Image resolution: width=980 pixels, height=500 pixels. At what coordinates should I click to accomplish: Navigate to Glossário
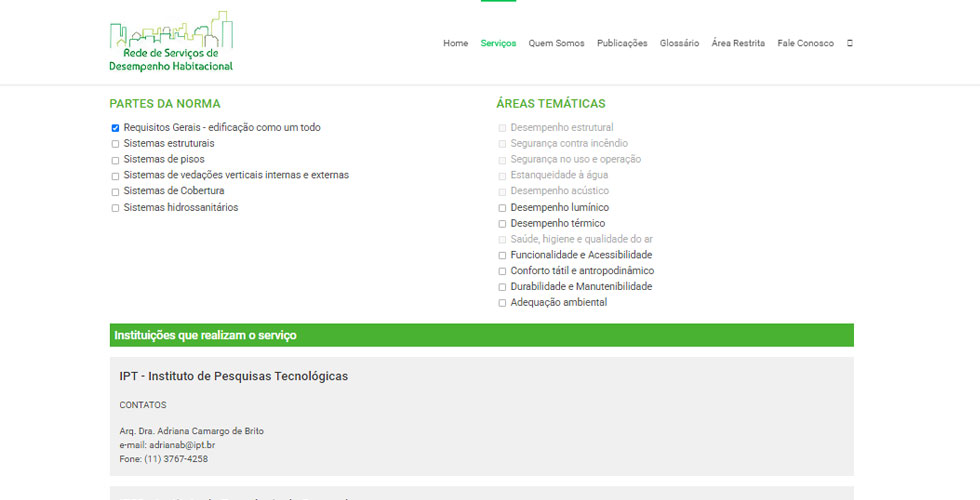tap(679, 43)
